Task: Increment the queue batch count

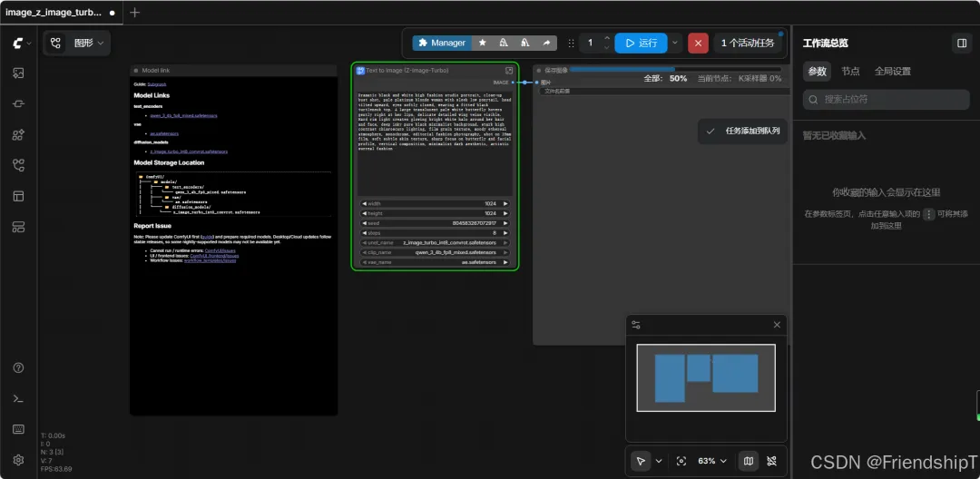Action: [606, 39]
